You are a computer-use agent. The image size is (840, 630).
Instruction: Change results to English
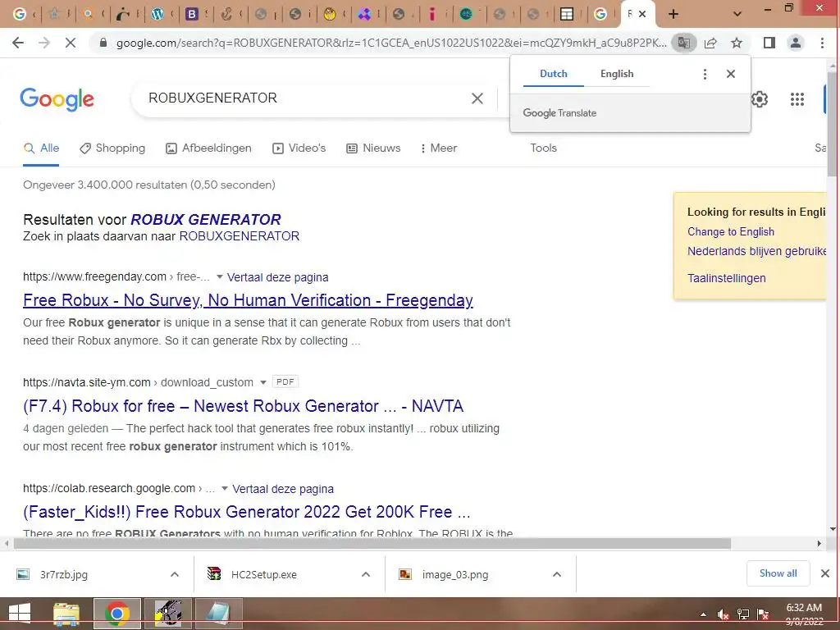pos(731,232)
